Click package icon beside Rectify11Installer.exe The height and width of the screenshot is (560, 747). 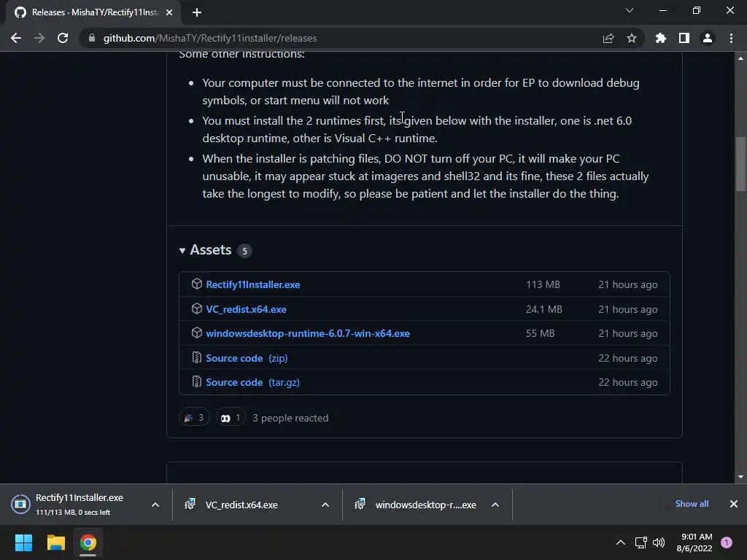pyautogui.click(x=197, y=284)
